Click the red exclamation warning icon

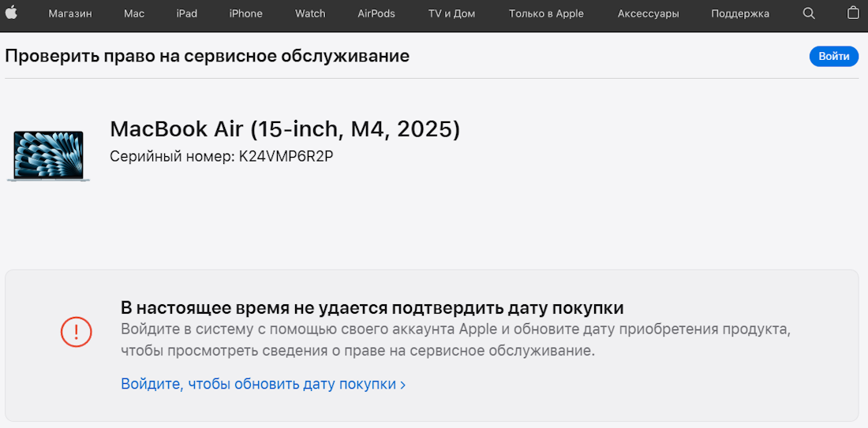tap(77, 332)
